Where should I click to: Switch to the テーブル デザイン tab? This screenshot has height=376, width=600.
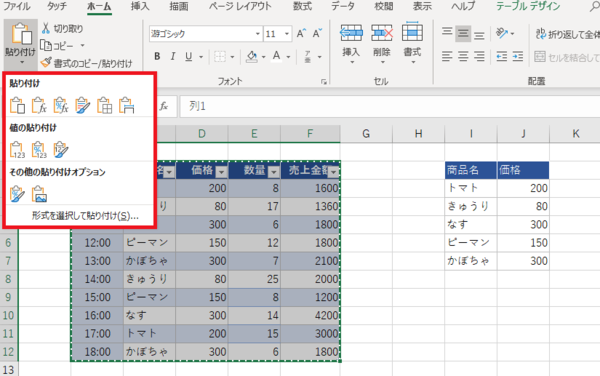click(x=528, y=6)
